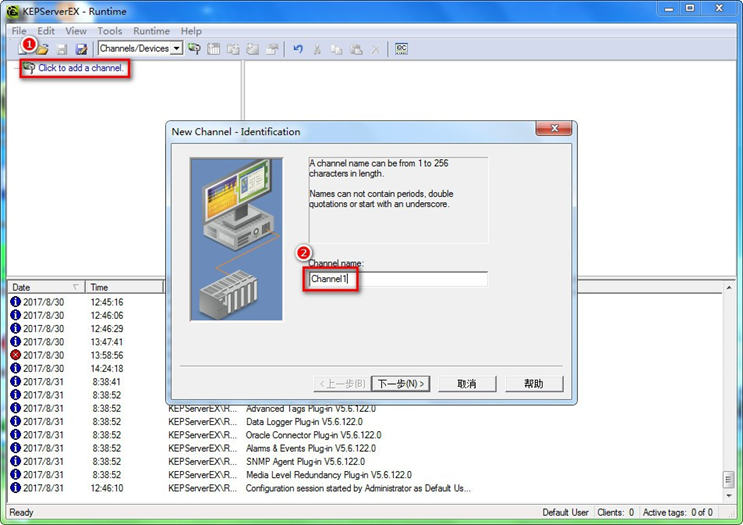Select the 'Alarms & Events Plug-in V5.6.122.0' entry
Screen dimensions: 743x525
311,448
